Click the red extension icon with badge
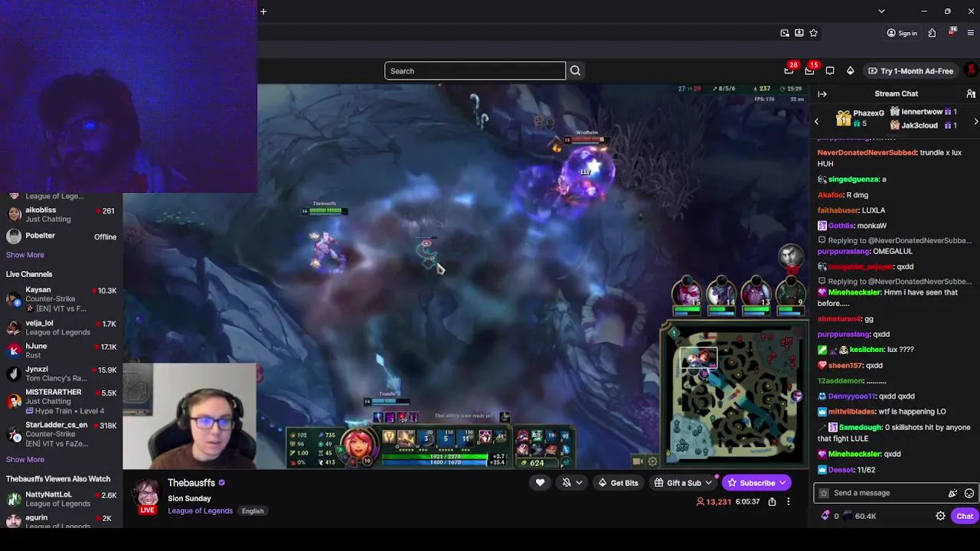Image resolution: width=980 pixels, height=551 pixels. tap(952, 32)
